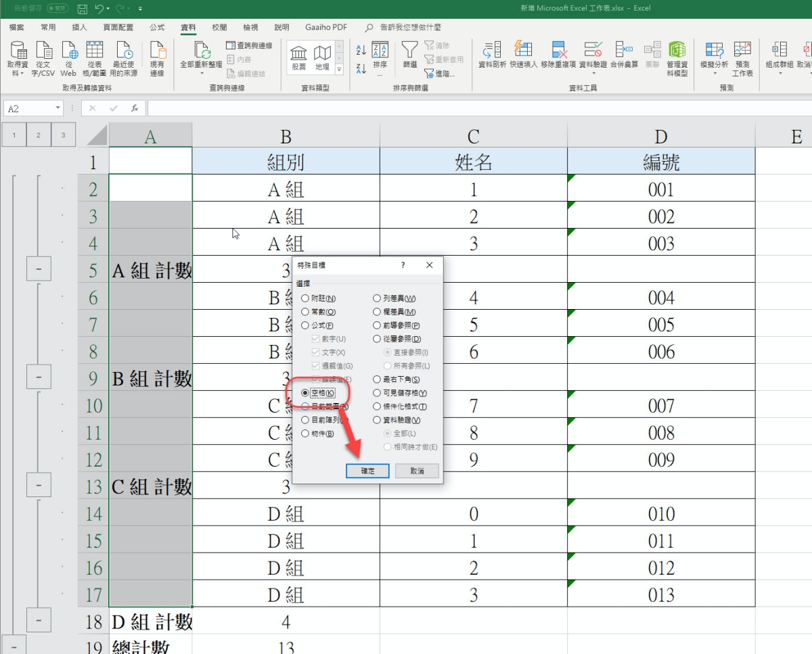This screenshot has height=654, width=812.
Task: Collapse the A 組 計數 outline group
Action: [x=39, y=270]
